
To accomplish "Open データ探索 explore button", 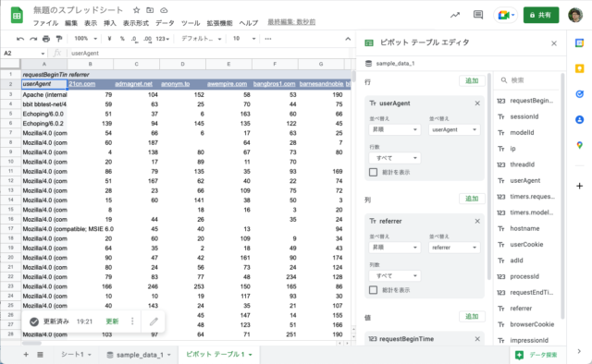I will [x=537, y=355].
